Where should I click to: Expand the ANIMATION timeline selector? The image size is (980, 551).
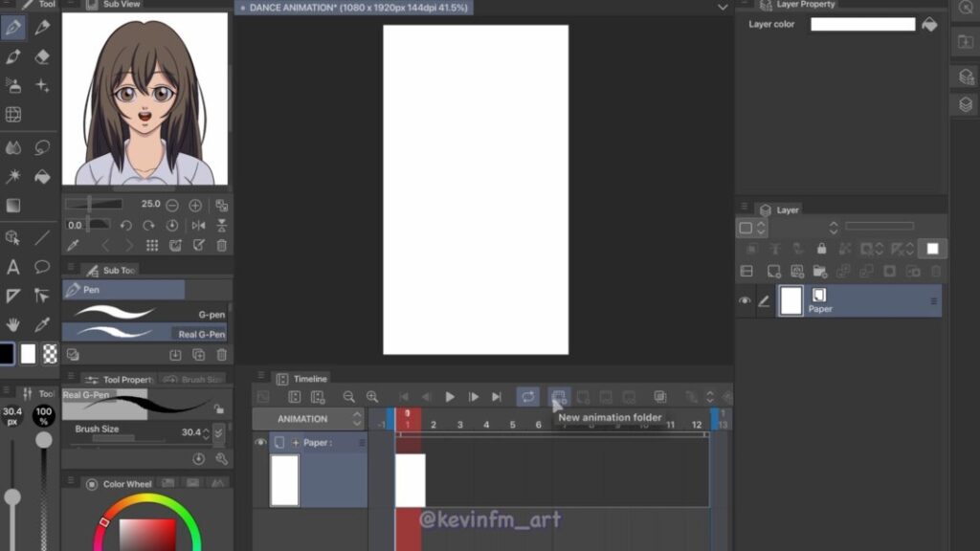tap(357, 419)
